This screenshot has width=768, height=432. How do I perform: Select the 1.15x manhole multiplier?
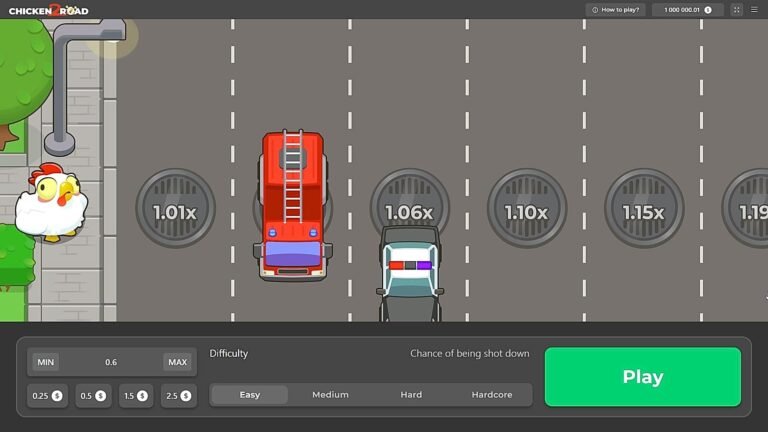tap(643, 211)
